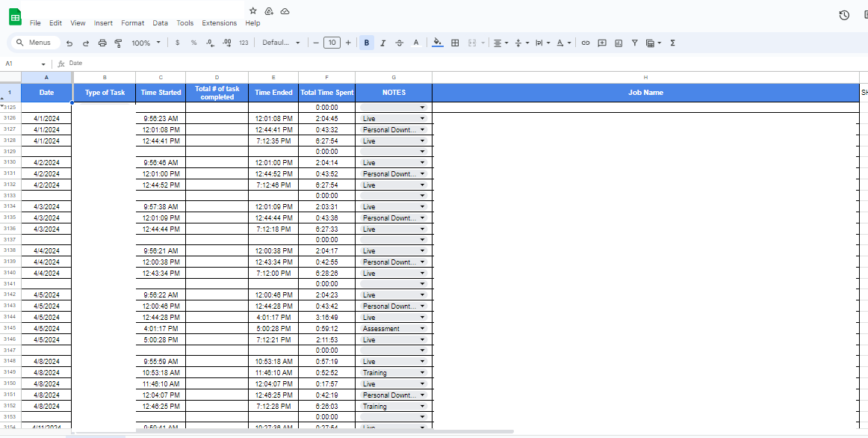Open horizontal align dropdown

500,43
